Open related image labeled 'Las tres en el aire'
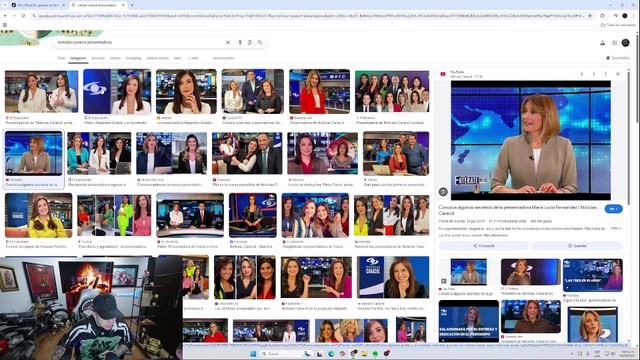The image size is (640, 360). click(x=593, y=275)
